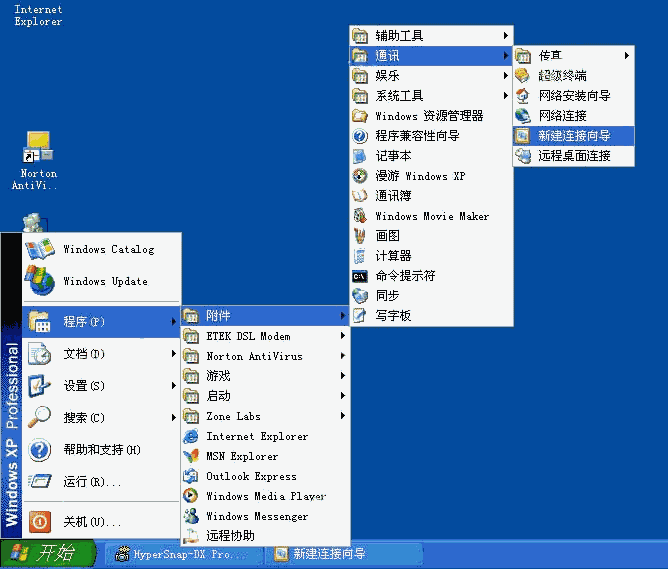Viewport: 668px width, 569px height.
Task: Click the 关机 shutdown power icon
Action: coord(40,521)
